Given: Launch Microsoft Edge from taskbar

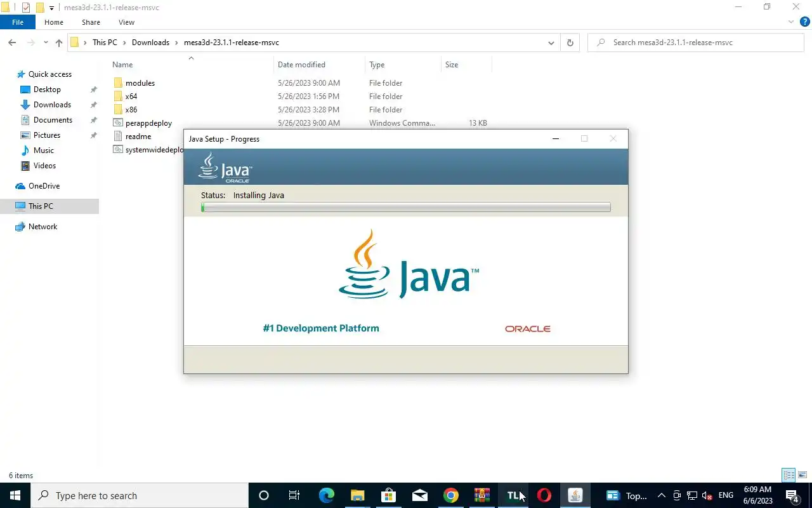Looking at the screenshot, I should click(x=326, y=495).
